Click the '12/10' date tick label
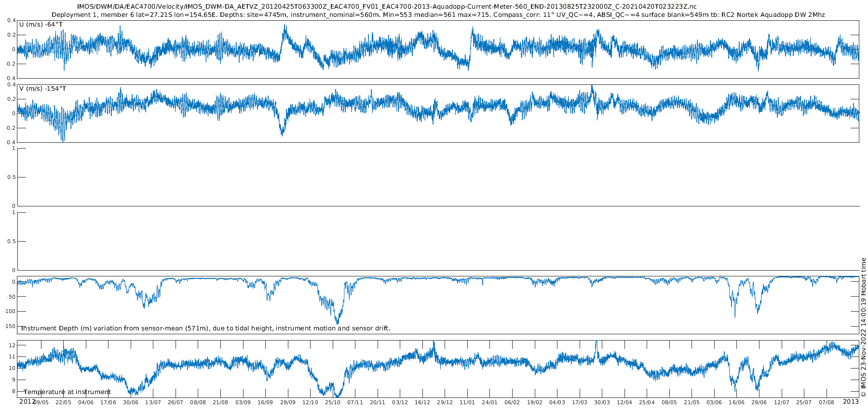868x410 pixels. click(310, 402)
